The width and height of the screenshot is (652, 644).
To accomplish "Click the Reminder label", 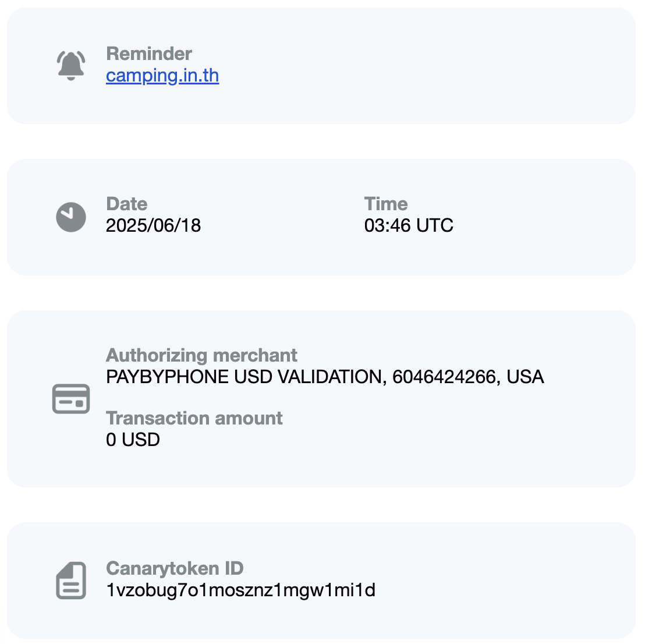I will (149, 54).
